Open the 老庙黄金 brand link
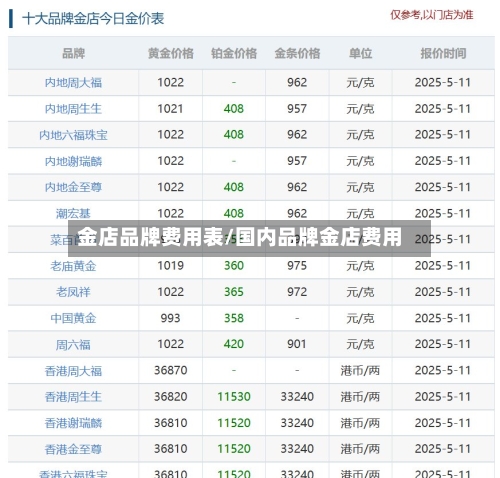The height and width of the screenshot is (478, 500). pos(73,266)
